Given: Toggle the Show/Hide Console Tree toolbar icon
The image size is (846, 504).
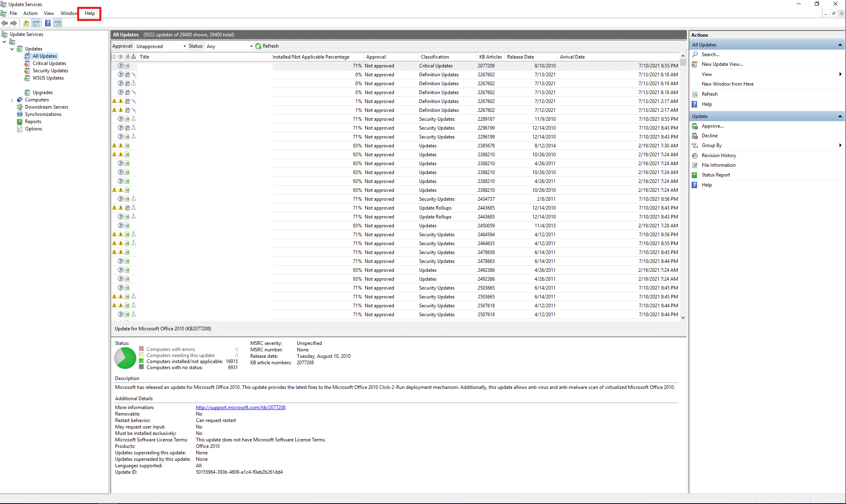Looking at the screenshot, I should [x=36, y=23].
